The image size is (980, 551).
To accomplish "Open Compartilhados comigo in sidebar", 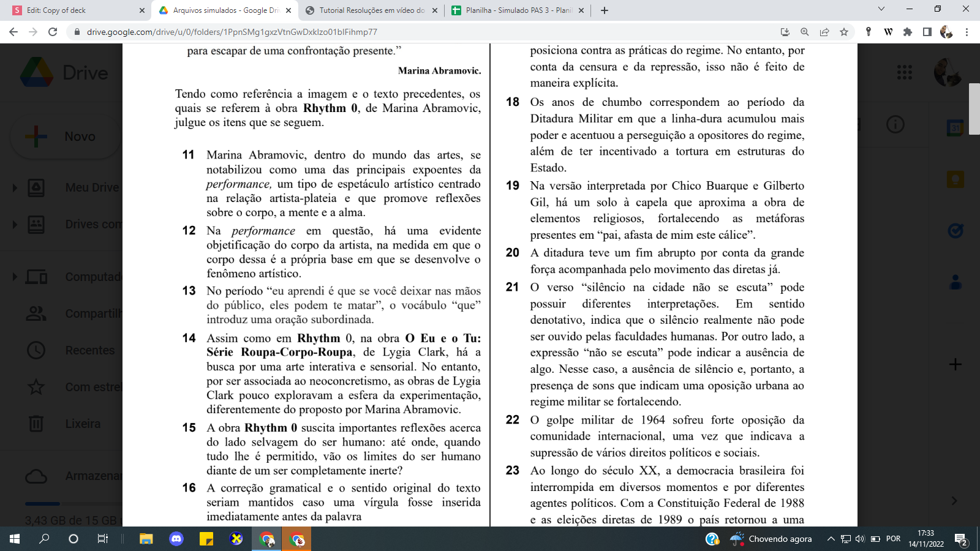I will pos(73,313).
